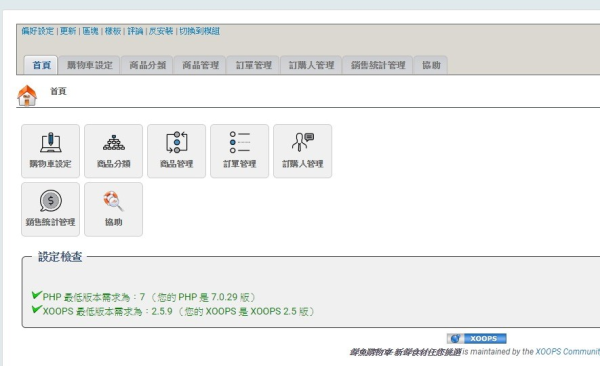This screenshot has height=366, width=600.
Task: Follow the XOOPS Community link
Action: 567,351
